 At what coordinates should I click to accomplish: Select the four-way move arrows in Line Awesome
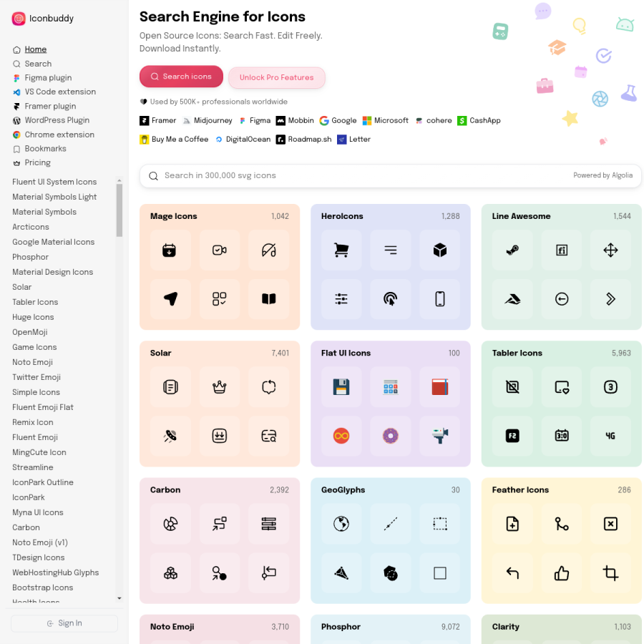point(610,250)
